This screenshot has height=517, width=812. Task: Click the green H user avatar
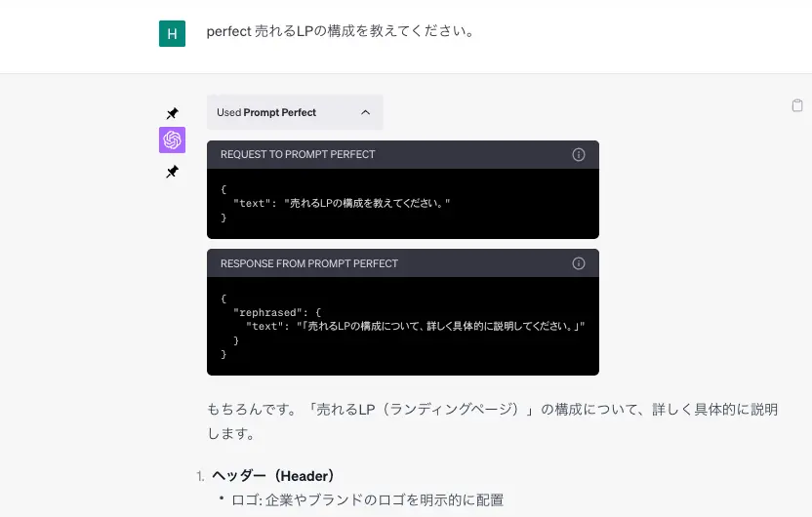coord(172,33)
